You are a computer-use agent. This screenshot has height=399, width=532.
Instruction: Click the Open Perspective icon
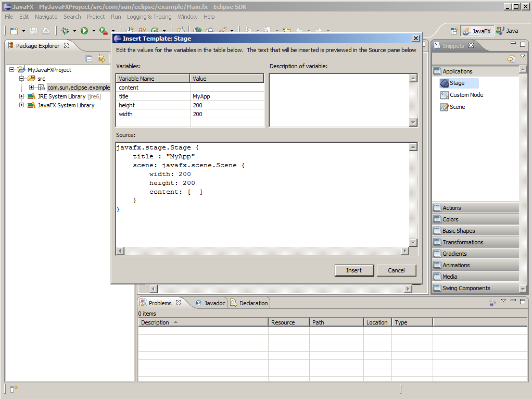(x=454, y=31)
